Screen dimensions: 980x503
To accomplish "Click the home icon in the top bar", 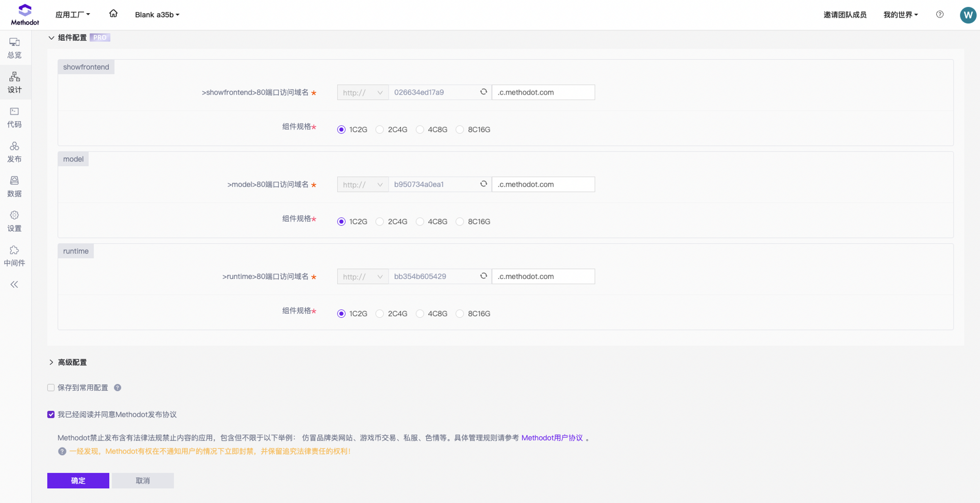I will click(x=113, y=14).
